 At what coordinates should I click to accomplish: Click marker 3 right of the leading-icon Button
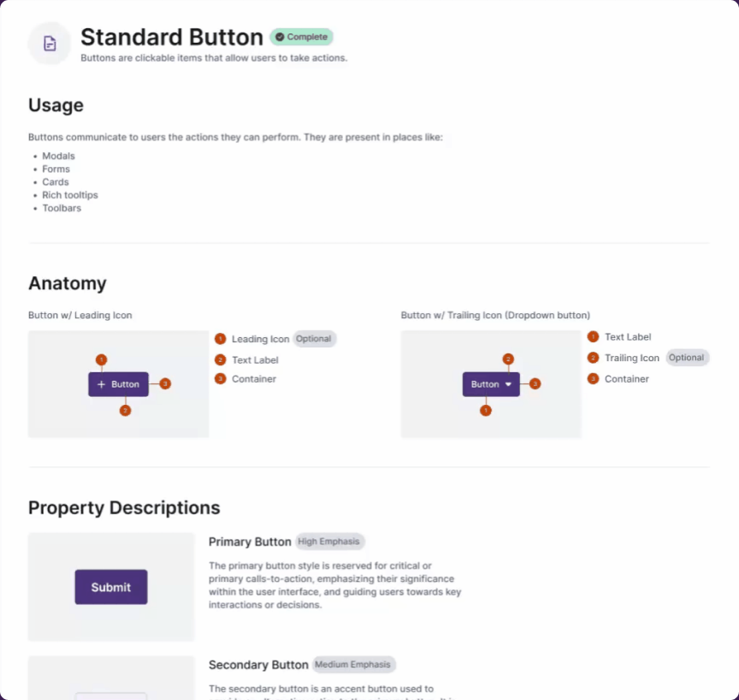pos(165,383)
